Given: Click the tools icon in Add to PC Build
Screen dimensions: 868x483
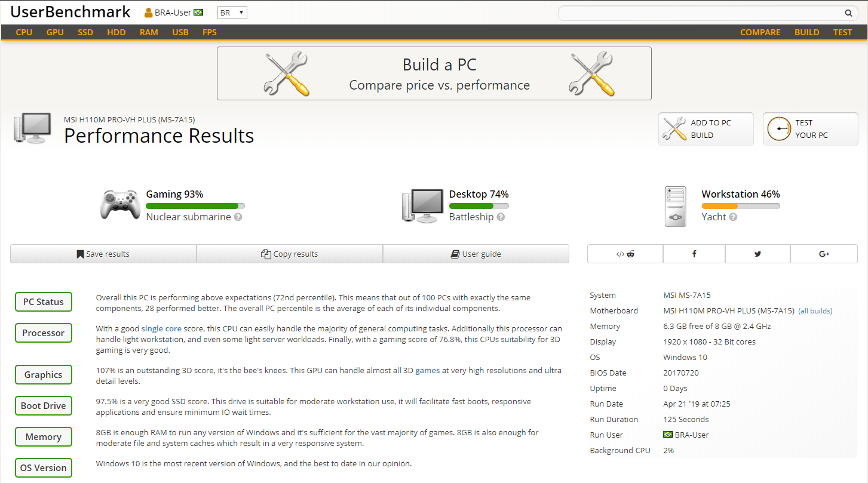Looking at the screenshot, I should tap(674, 129).
